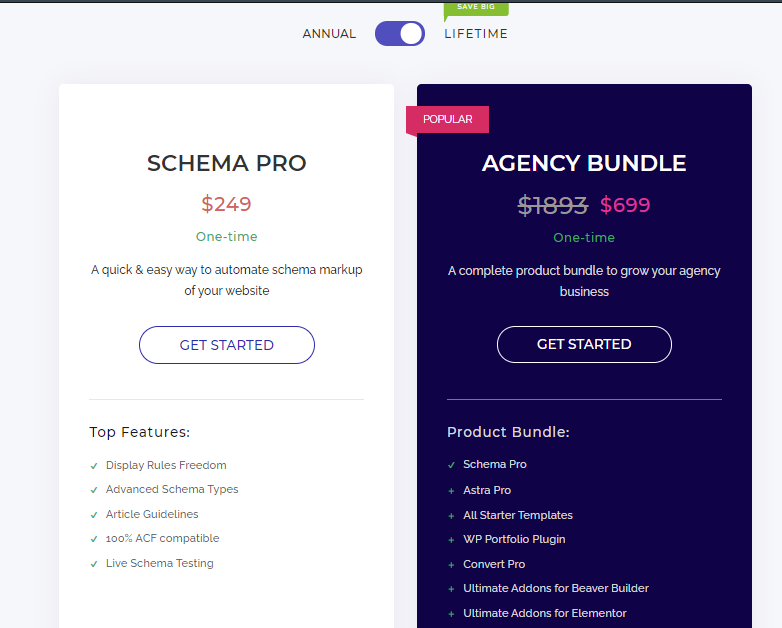Click the checkmark icon beside Article Guidelines

94,515
